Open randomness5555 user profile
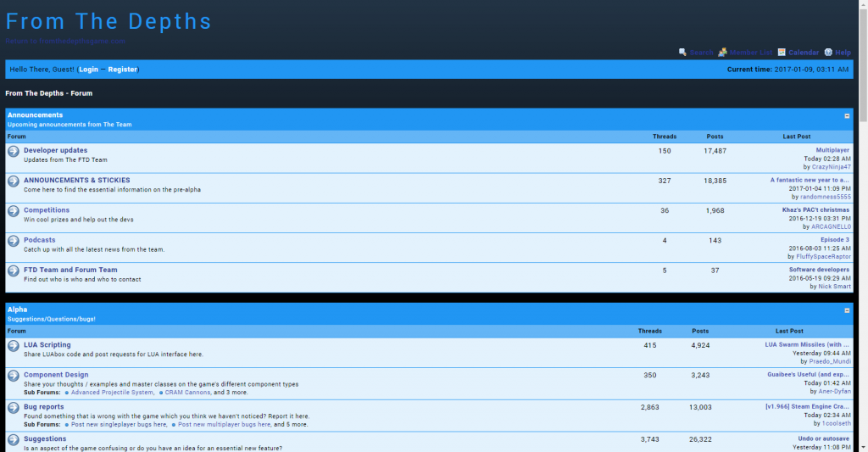This screenshot has height=452, width=868. (x=826, y=197)
